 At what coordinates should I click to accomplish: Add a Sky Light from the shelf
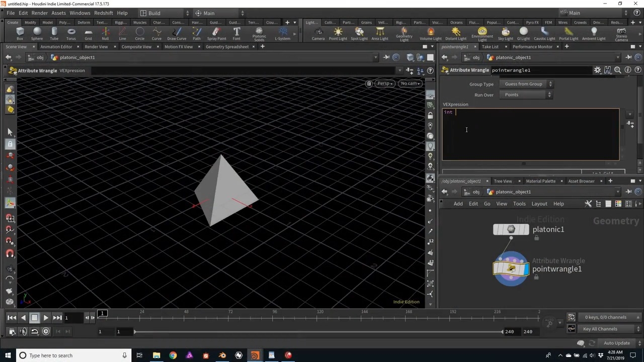point(505,34)
